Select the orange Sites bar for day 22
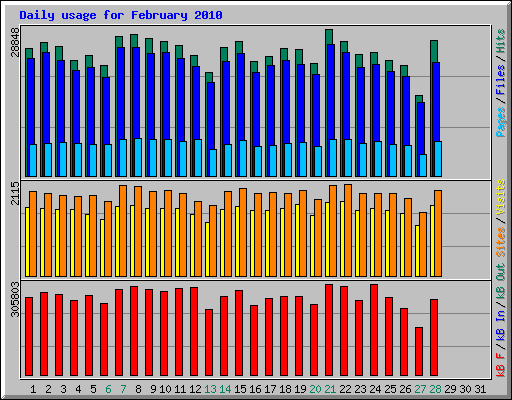 [348, 231]
